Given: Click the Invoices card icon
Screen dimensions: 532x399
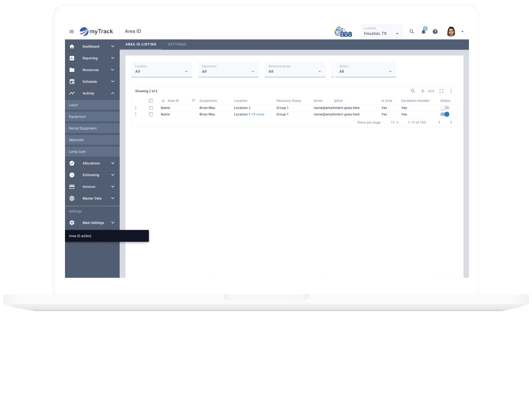Looking at the screenshot, I should 72,187.
